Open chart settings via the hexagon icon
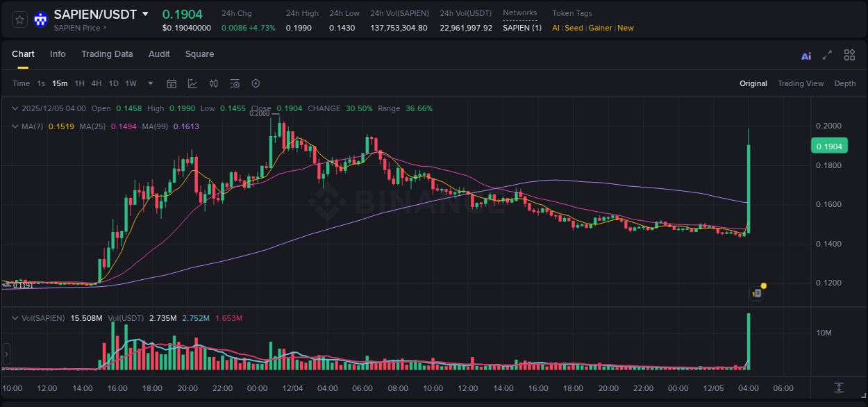 (x=256, y=83)
